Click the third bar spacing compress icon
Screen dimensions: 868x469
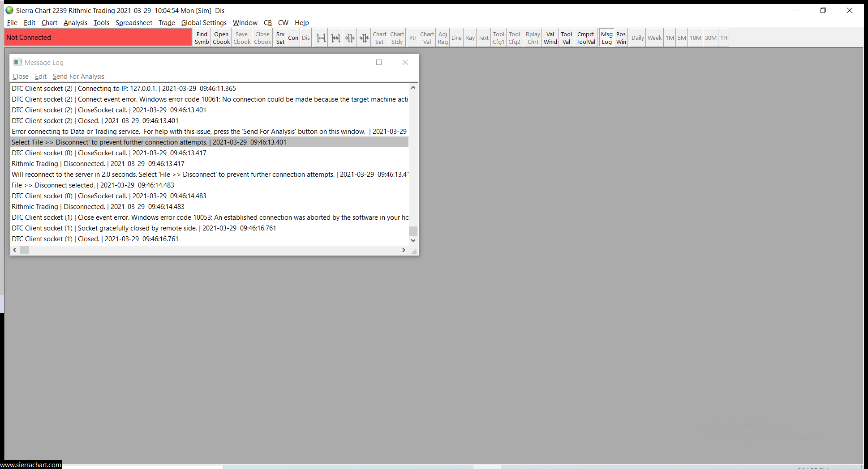(350, 38)
